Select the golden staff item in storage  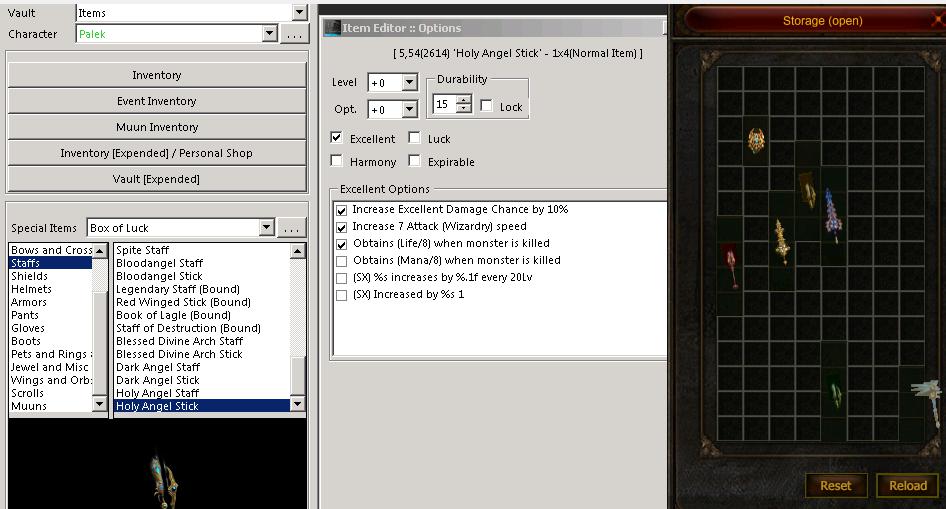[x=782, y=241]
